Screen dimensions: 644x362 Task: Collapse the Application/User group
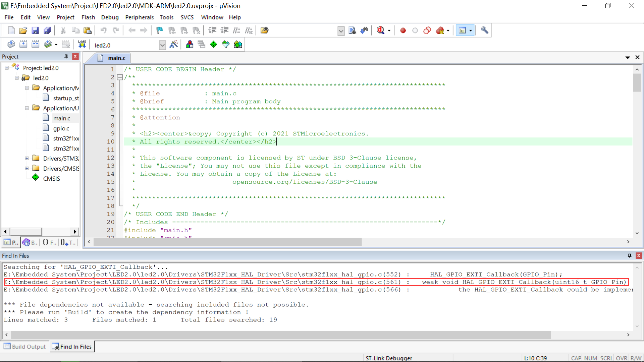pos(27,108)
